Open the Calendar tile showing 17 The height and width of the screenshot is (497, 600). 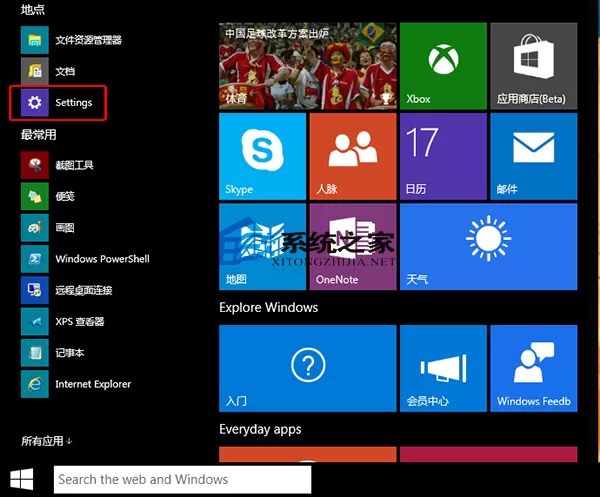tap(443, 156)
